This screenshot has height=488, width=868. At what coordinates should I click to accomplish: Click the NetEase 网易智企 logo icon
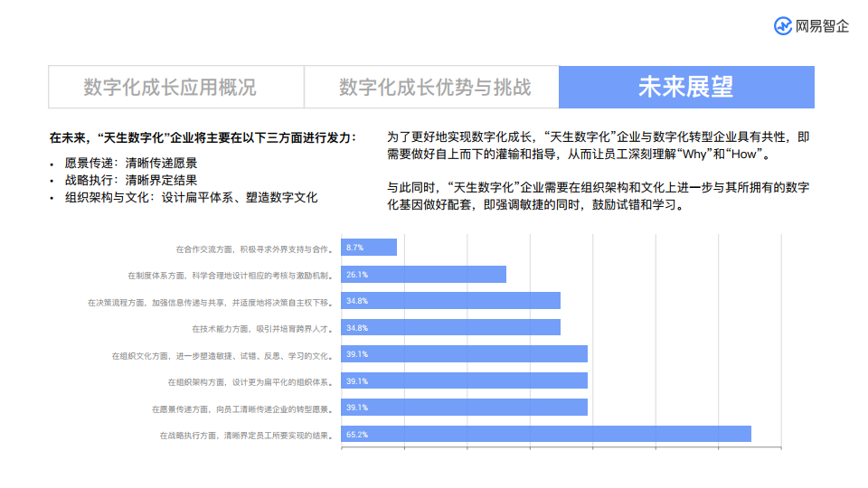[x=783, y=26]
